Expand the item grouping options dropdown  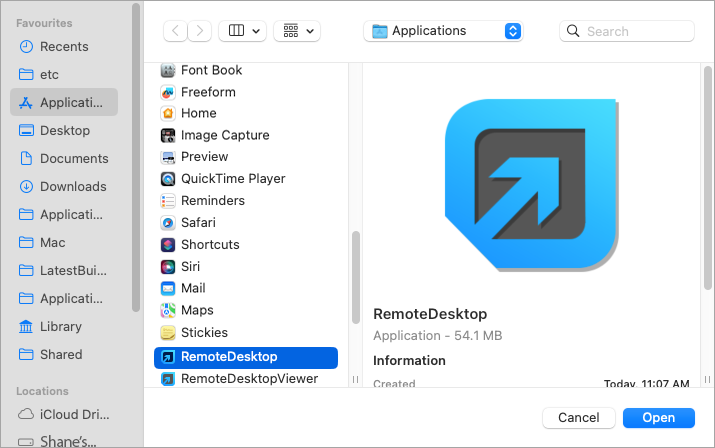297,31
